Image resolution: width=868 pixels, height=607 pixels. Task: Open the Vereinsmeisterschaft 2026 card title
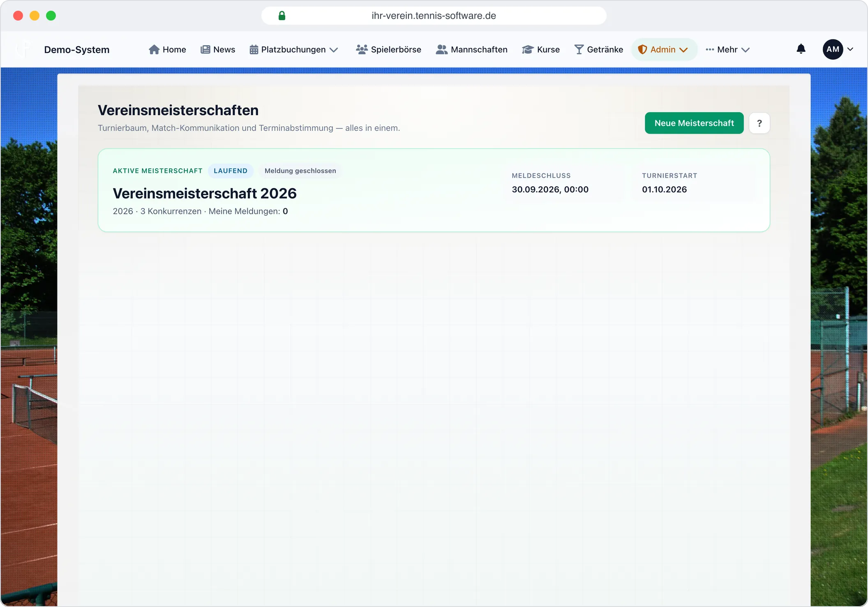(x=205, y=193)
